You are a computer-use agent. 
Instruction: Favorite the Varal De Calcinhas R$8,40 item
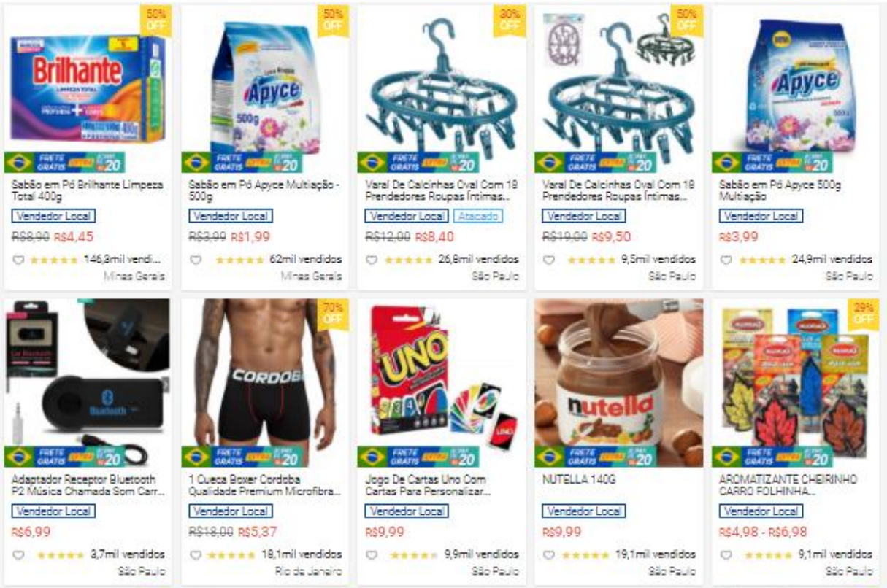(372, 260)
